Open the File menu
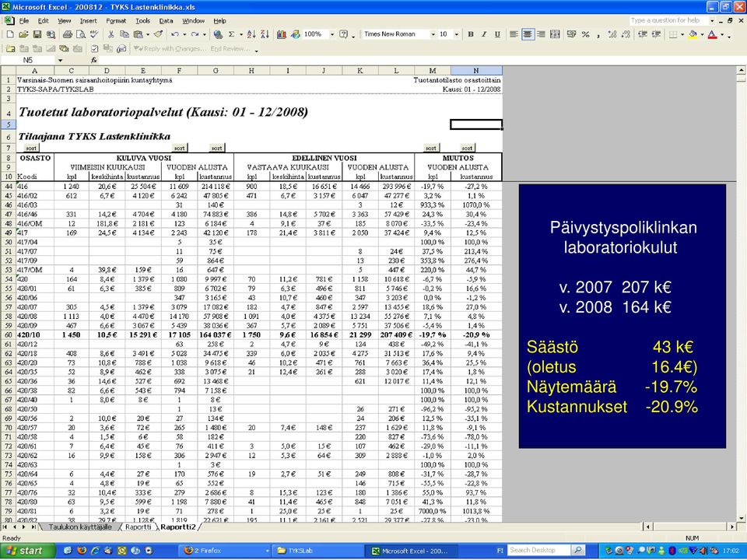 coord(24,21)
